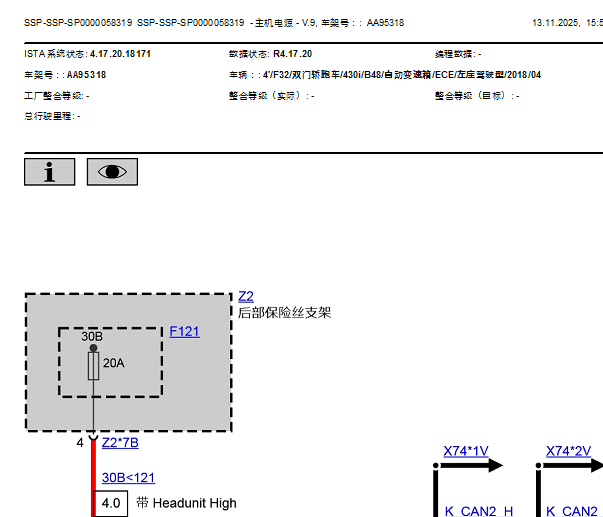
Task: Click the '带 Headunit High' text
Action: (186, 503)
